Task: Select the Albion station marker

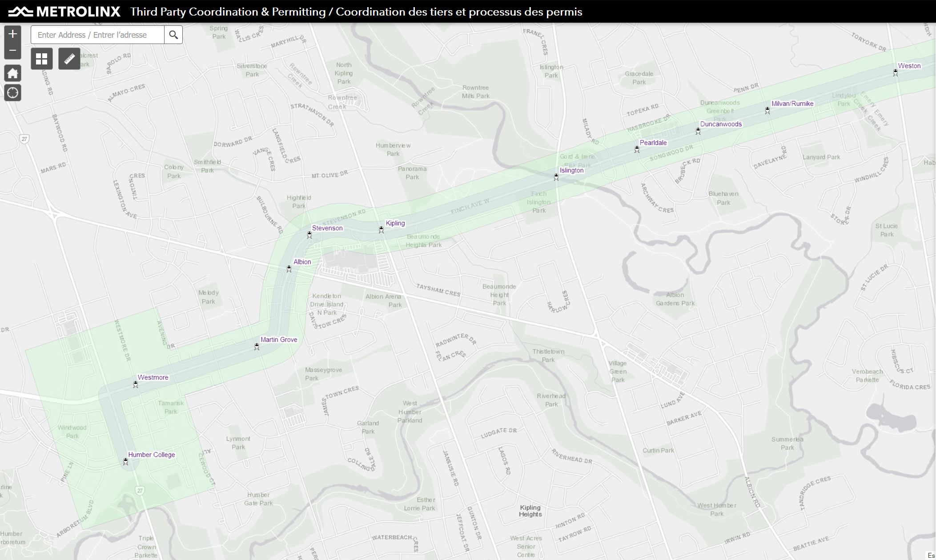Action: point(289,269)
